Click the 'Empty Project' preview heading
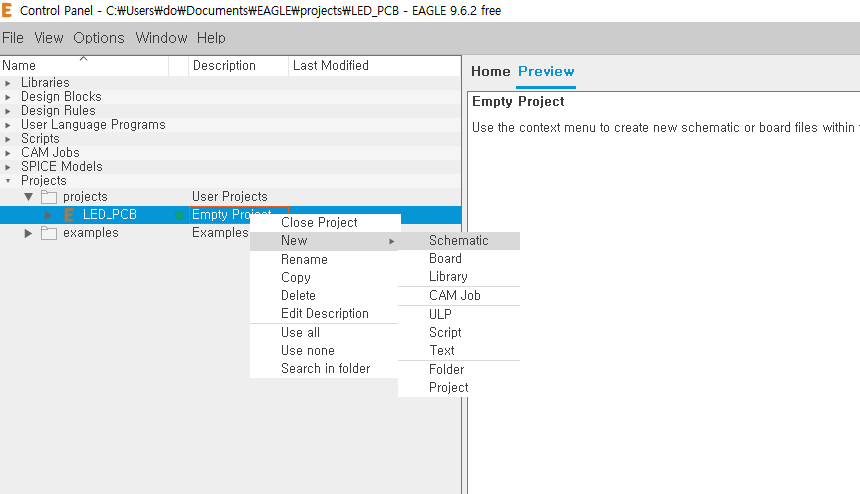 [x=518, y=101]
